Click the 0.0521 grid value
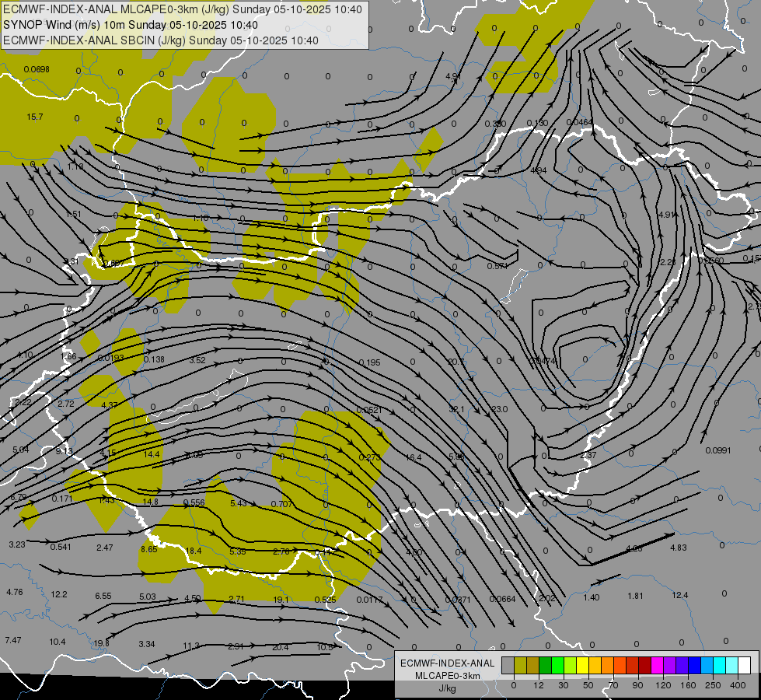The height and width of the screenshot is (700, 761). click(369, 410)
